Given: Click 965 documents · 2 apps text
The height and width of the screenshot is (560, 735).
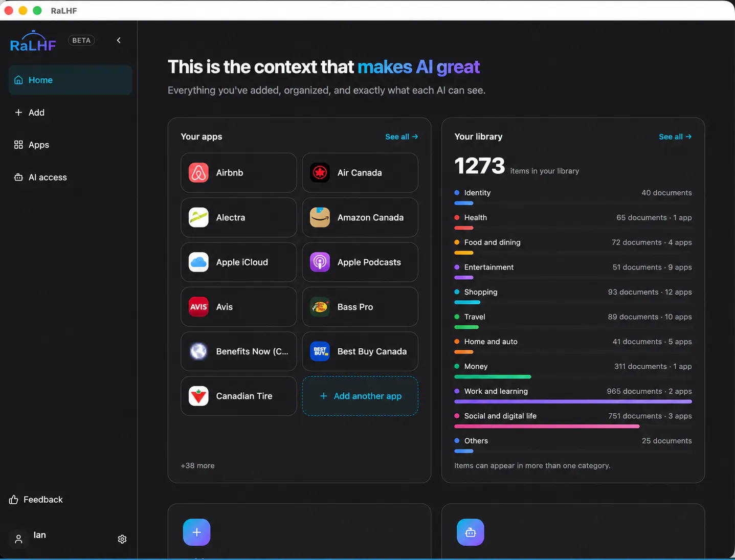Looking at the screenshot, I should 649,391.
